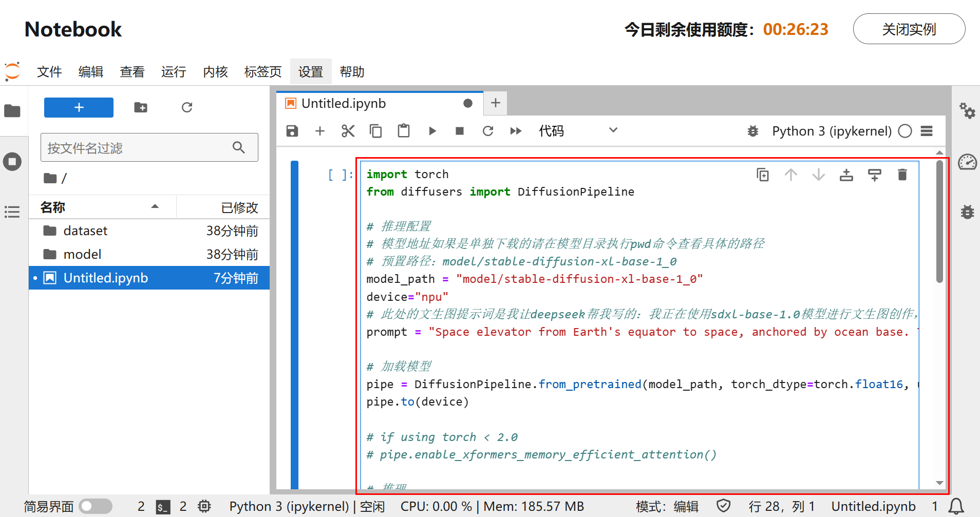
Task: Delete the cell using the trash icon
Action: [902, 175]
